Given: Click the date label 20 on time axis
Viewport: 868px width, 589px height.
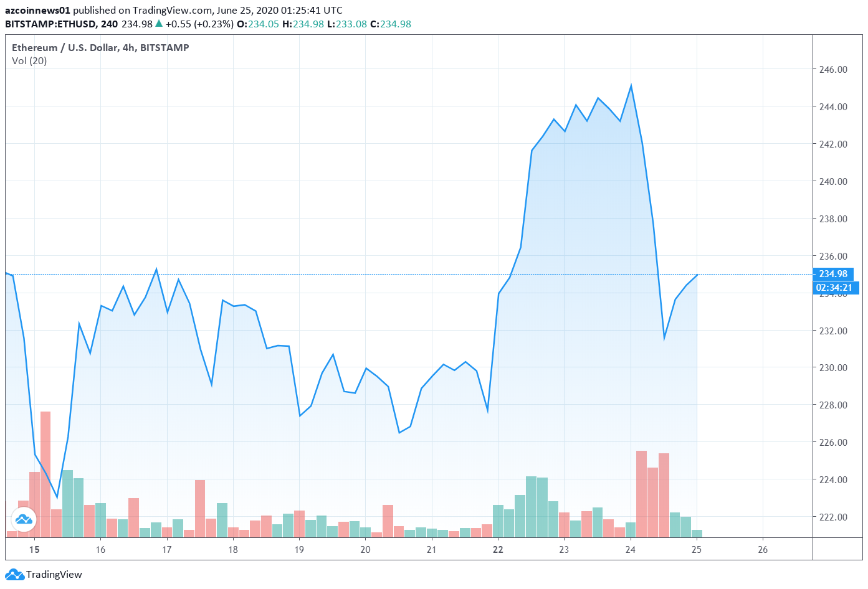Looking at the screenshot, I should pos(365,549).
